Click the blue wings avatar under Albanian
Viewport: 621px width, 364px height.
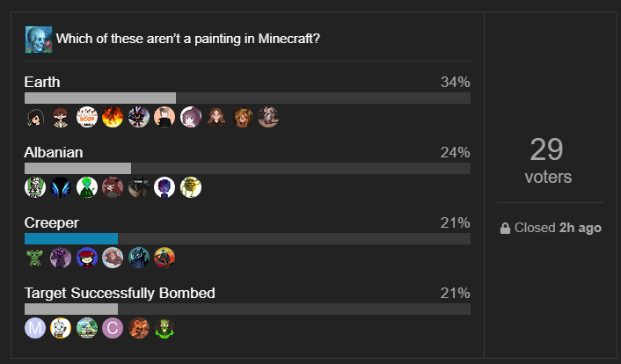[61, 187]
